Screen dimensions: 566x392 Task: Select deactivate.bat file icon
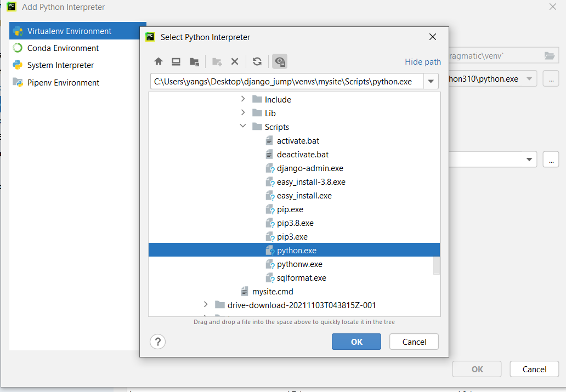tap(269, 154)
